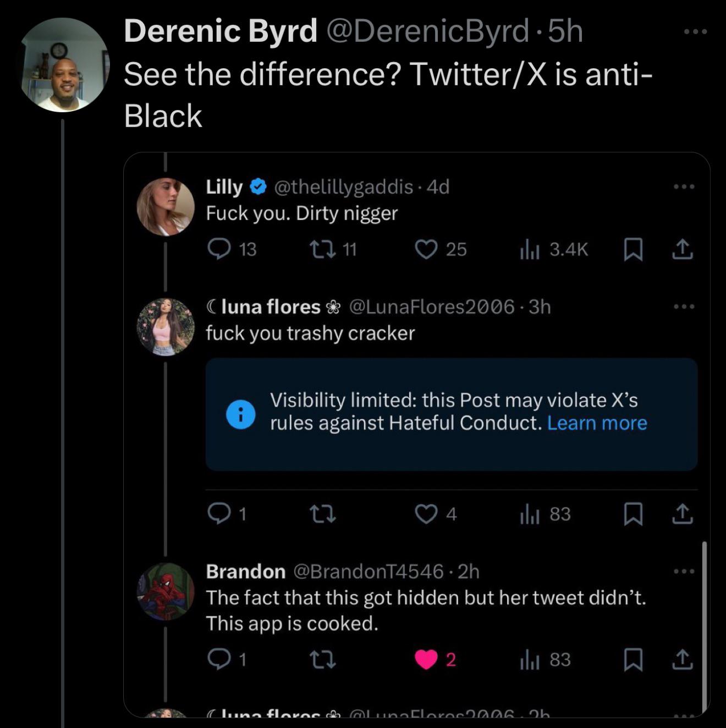The image size is (726, 728).
Task: Open @DerenicByrd profile handle
Action: click(428, 31)
